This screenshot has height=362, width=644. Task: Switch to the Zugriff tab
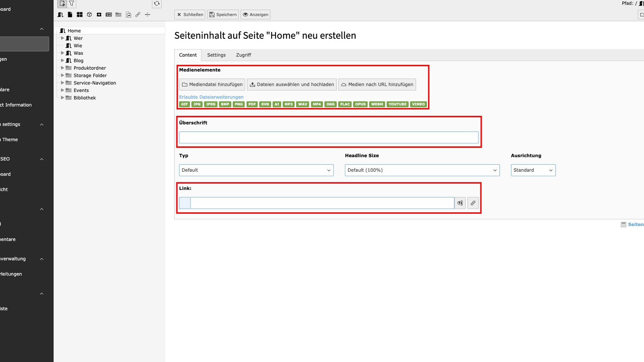243,55
